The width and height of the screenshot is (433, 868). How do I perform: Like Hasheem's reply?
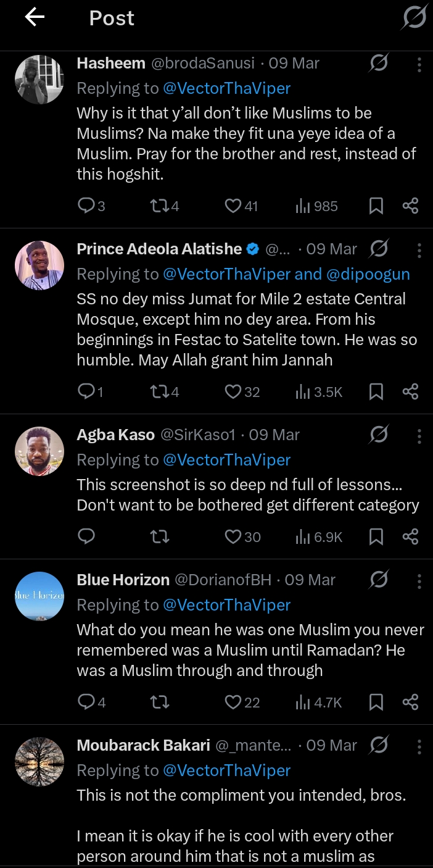(x=233, y=206)
